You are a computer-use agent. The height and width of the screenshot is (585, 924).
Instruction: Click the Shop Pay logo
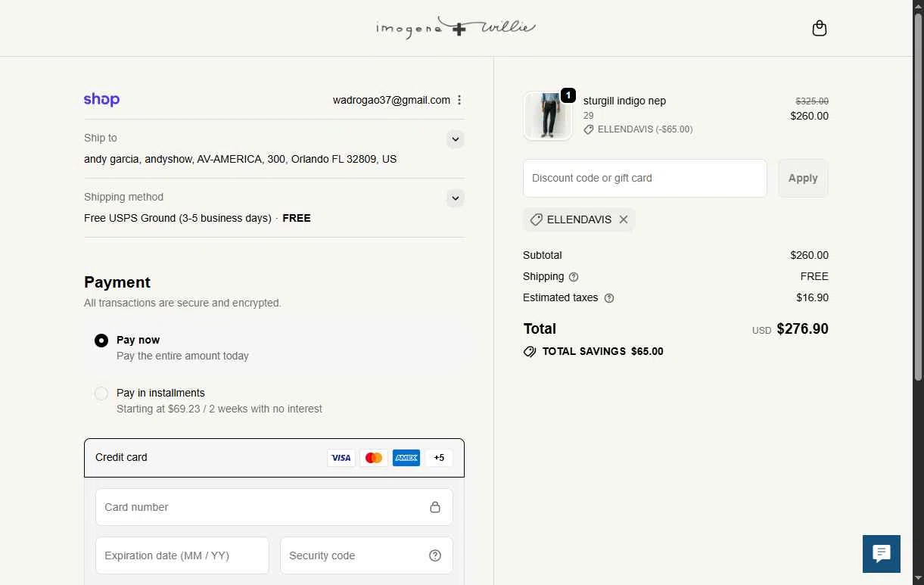101,99
